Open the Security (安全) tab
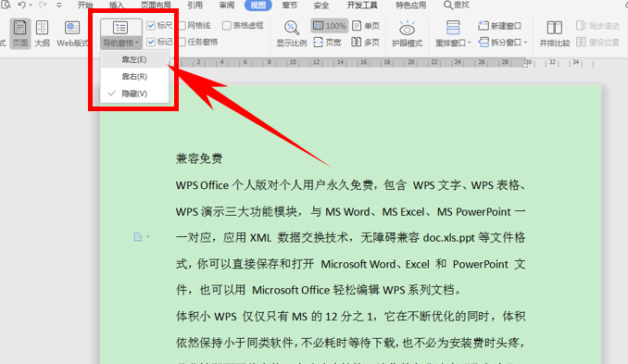This screenshot has width=628, height=364. click(320, 6)
